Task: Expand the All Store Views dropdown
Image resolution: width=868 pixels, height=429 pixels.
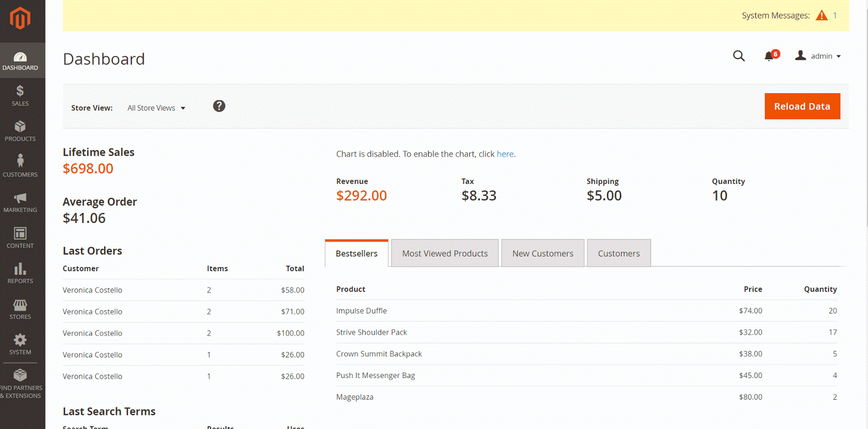Action: click(x=156, y=108)
